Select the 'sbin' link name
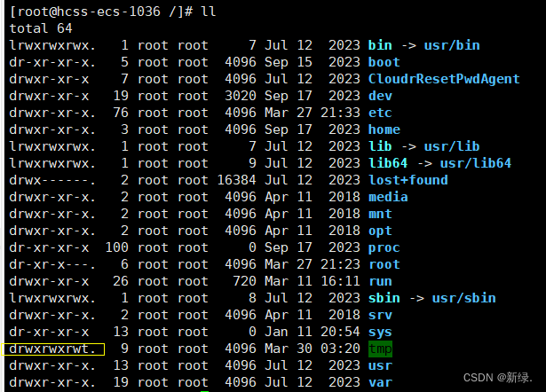Viewport: 546px width, 392px height. pyautogui.click(x=384, y=299)
